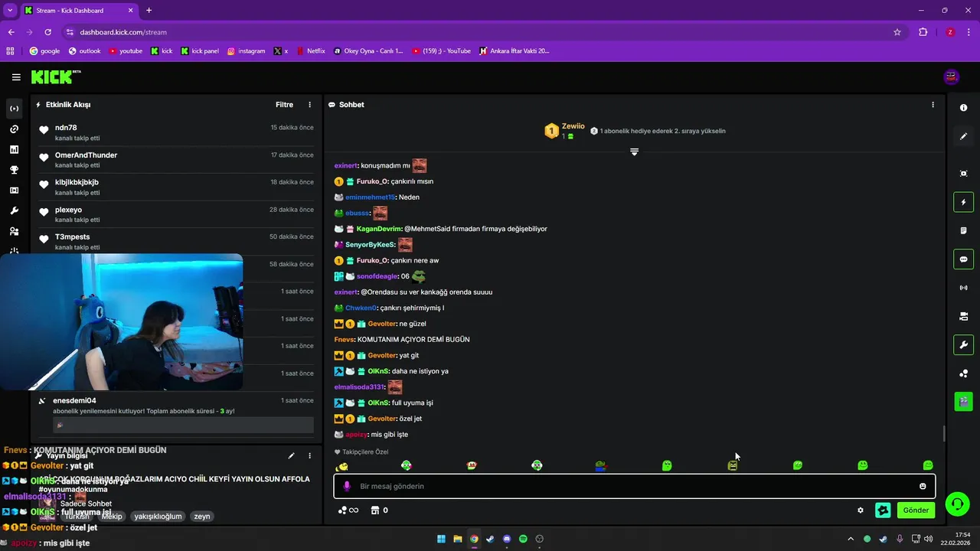Open the hamburger navigation menu

16,77
